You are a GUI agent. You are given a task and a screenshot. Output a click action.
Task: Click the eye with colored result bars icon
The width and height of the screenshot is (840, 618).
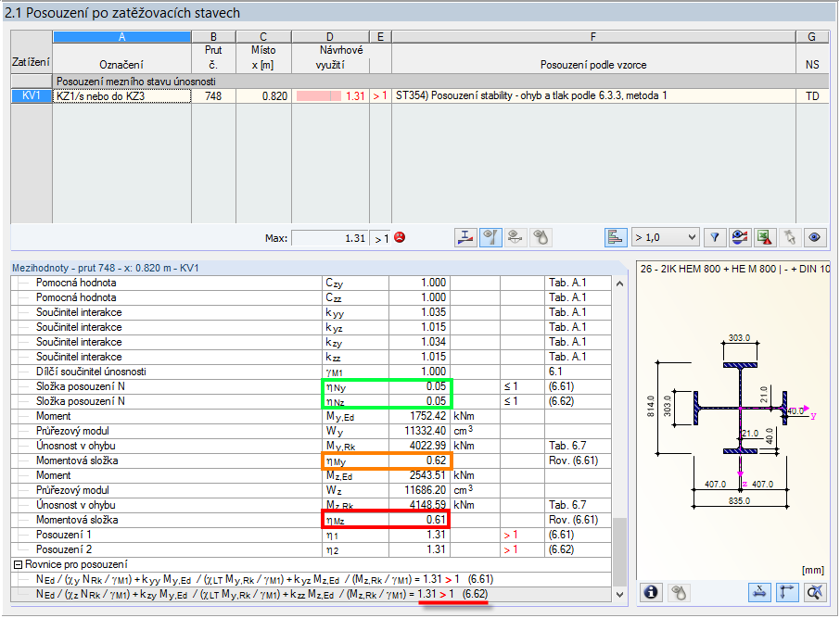(739, 238)
